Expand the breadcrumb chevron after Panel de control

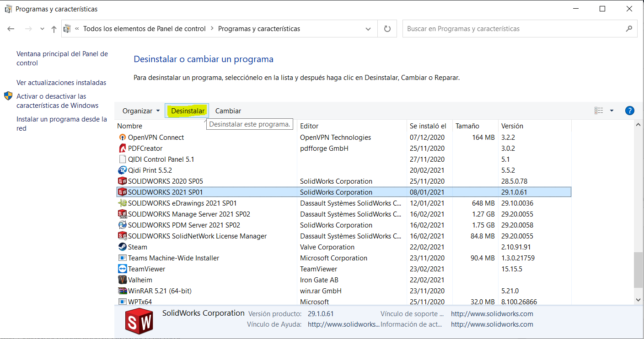(x=212, y=29)
